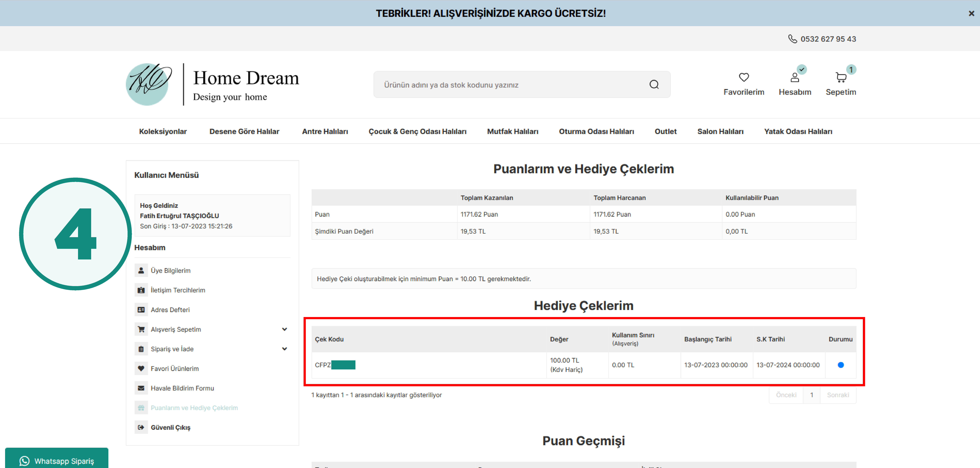Click the phone icon in top bar

(792, 39)
